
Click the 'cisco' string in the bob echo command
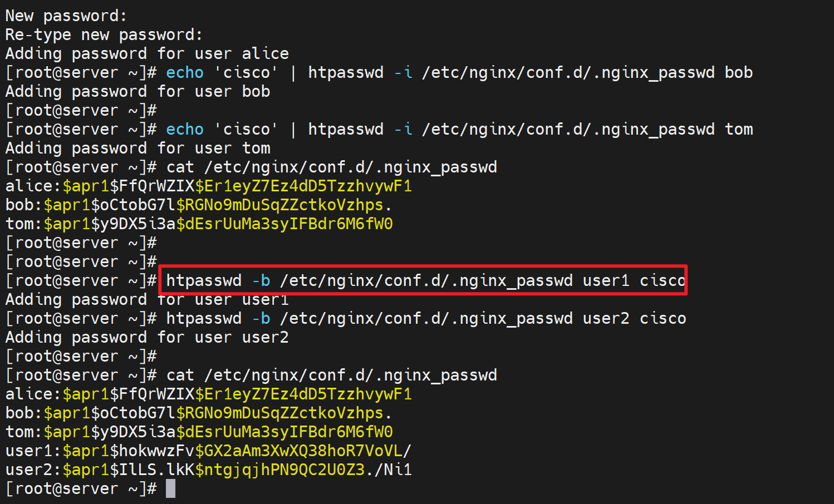[246, 72]
